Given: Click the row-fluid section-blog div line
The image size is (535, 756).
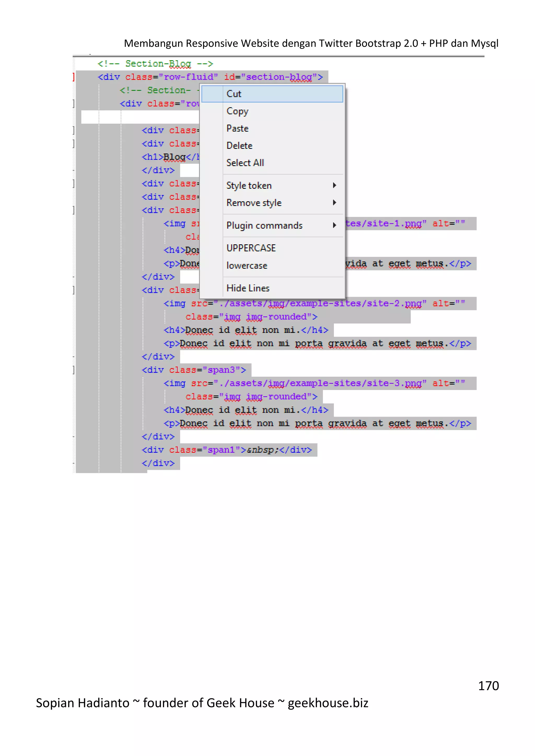Looking at the screenshot, I should click(210, 77).
